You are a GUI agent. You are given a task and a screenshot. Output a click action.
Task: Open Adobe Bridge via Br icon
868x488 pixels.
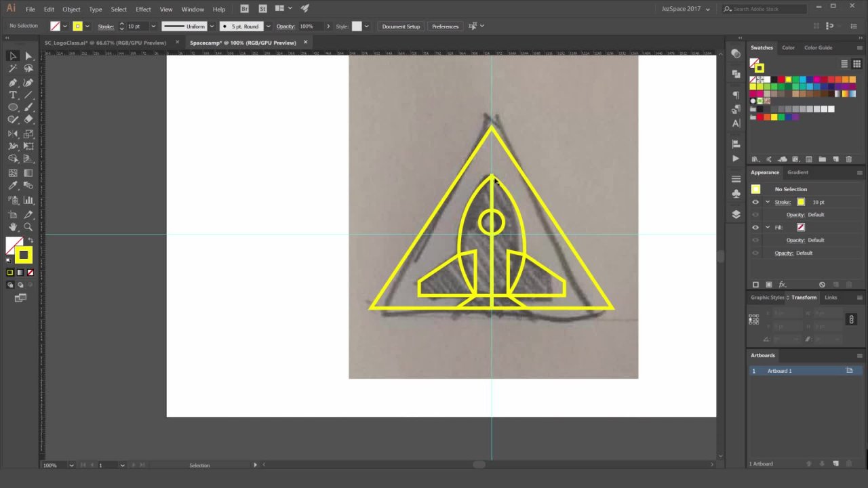point(245,9)
